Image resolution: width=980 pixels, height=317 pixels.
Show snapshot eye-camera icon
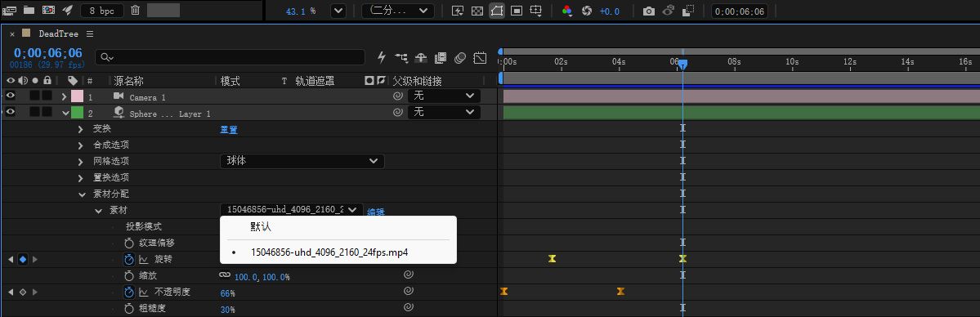pyautogui.click(x=668, y=11)
